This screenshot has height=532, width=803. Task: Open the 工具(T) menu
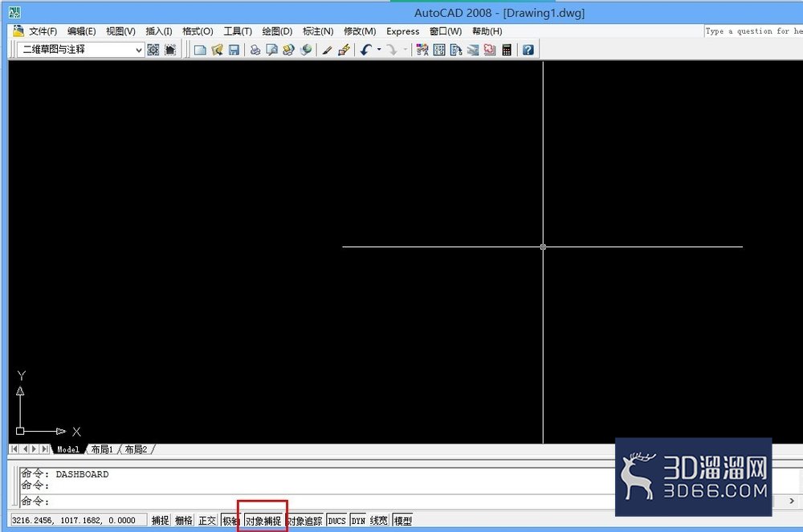click(x=238, y=31)
